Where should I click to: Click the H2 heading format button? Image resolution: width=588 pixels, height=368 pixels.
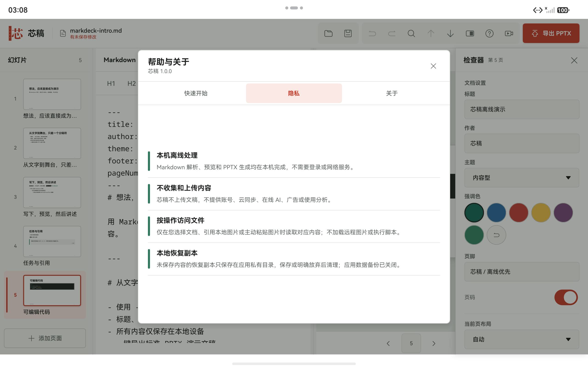click(x=131, y=83)
